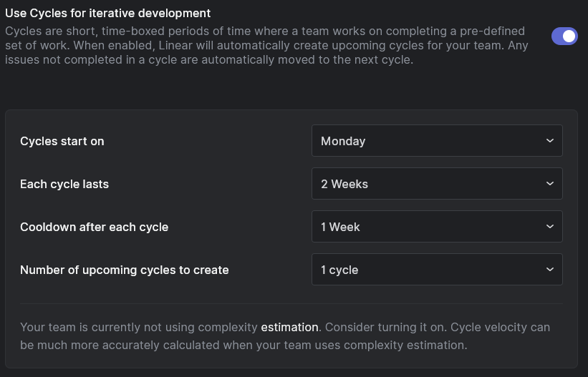
Task: Click the Cycles start on label
Action: pyautogui.click(x=62, y=141)
